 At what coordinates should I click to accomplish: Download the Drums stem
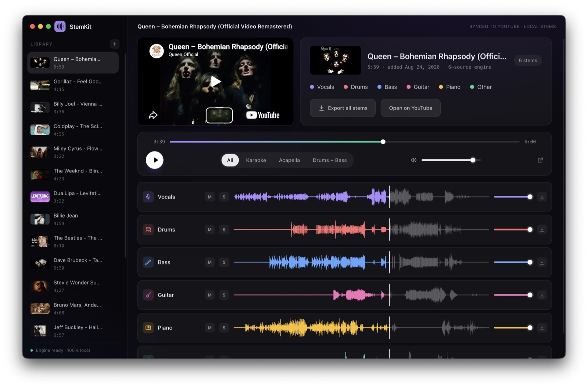point(542,230)
